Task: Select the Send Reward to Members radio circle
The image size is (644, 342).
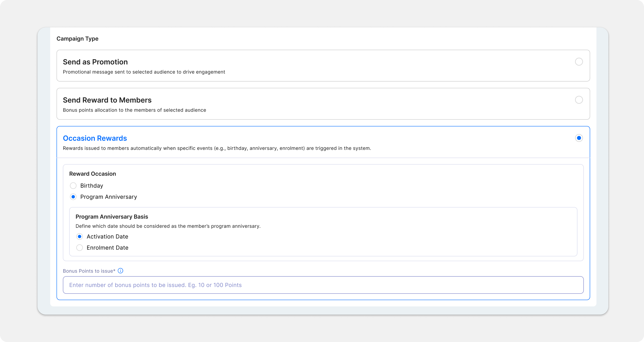Action: pyautogui.click(x=579, y=100)
